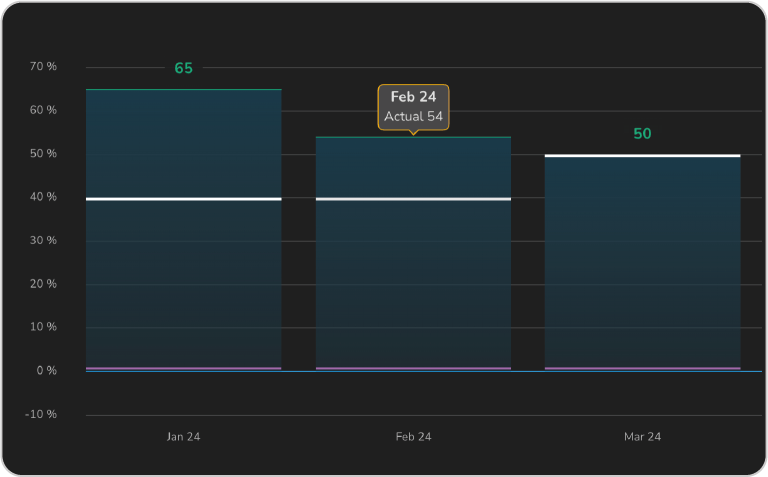Click the 20 % y-axis label

[x=43, y=284]
